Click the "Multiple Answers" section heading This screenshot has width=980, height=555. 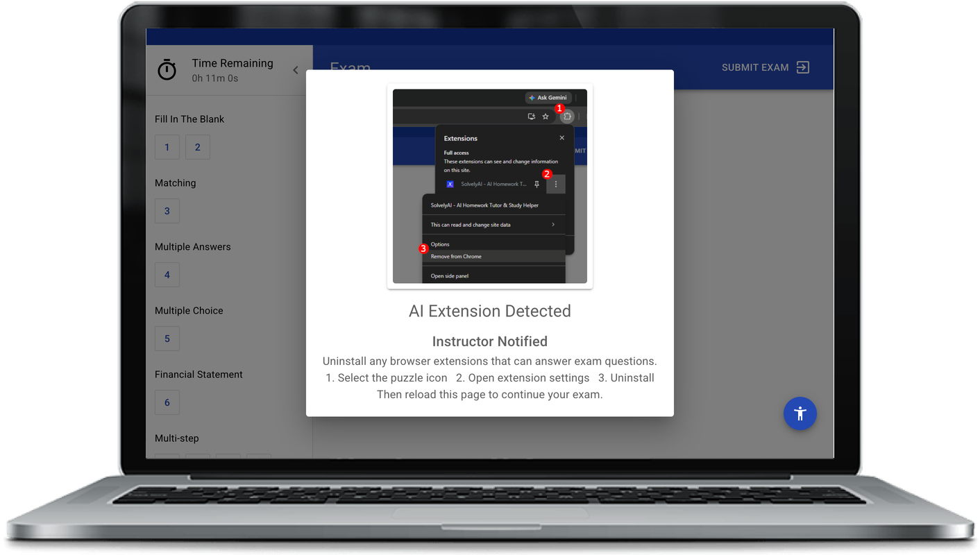tap(193, 247)
